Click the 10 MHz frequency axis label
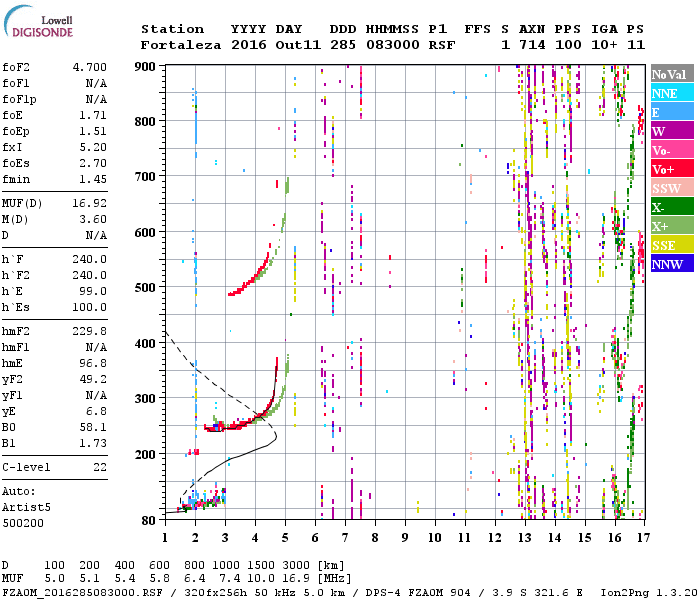The height and width of the screenshot is (600, 700). point(435,538)
